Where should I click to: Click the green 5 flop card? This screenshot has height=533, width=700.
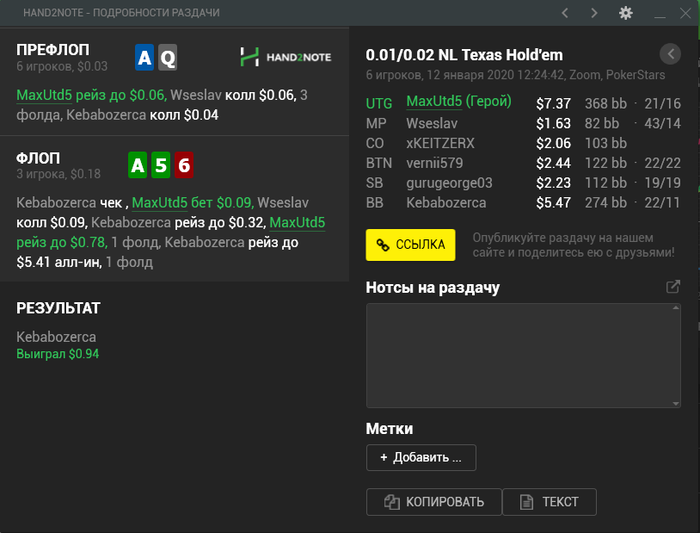pos(161,166)
